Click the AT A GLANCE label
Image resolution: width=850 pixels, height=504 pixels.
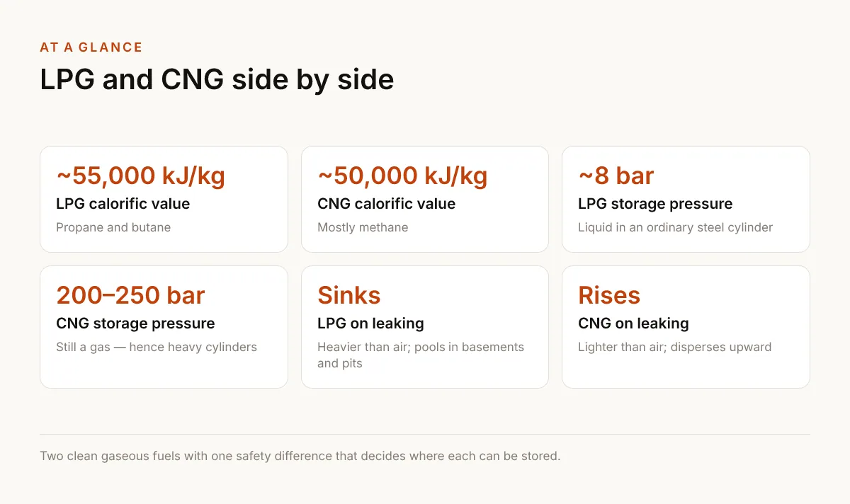click(91, 47)
